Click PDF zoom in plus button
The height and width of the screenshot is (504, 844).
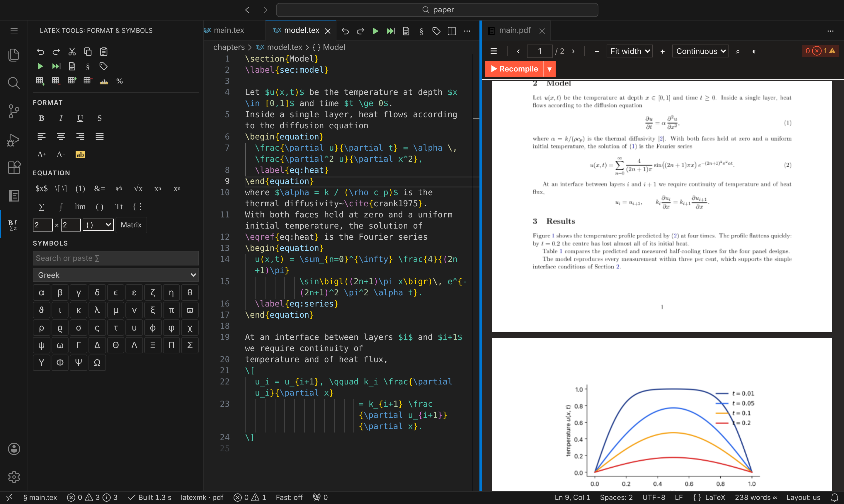pyautogui.click(x=662, y=51)
